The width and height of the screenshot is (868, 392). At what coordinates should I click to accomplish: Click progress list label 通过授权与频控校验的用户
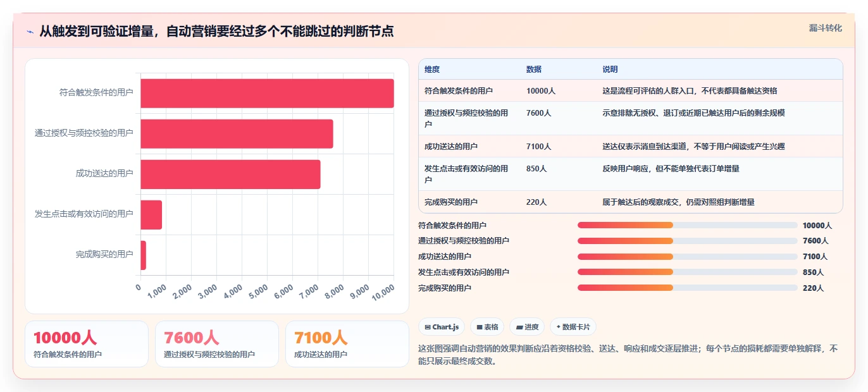464,241
